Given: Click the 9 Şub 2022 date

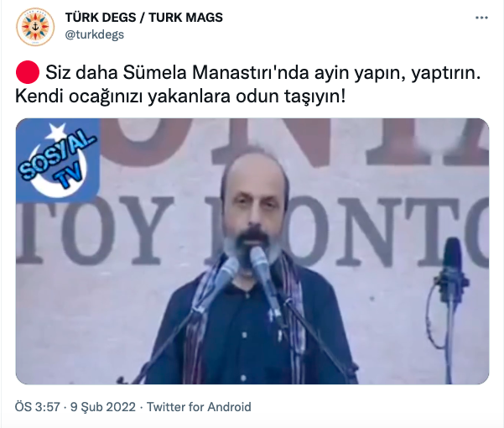Looking at the screenshot, I should click(x=103, y=407).
